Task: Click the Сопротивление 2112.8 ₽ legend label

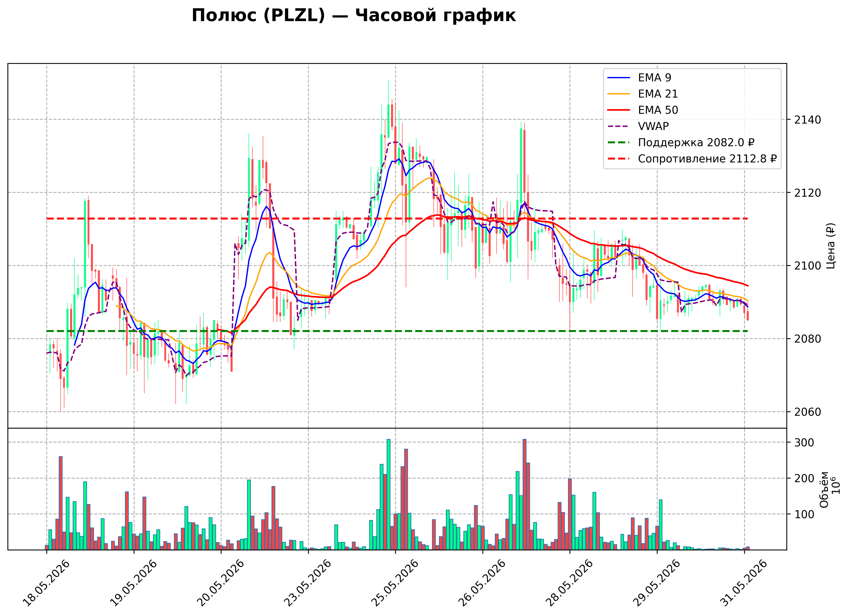Action: [x=707, y=159]
